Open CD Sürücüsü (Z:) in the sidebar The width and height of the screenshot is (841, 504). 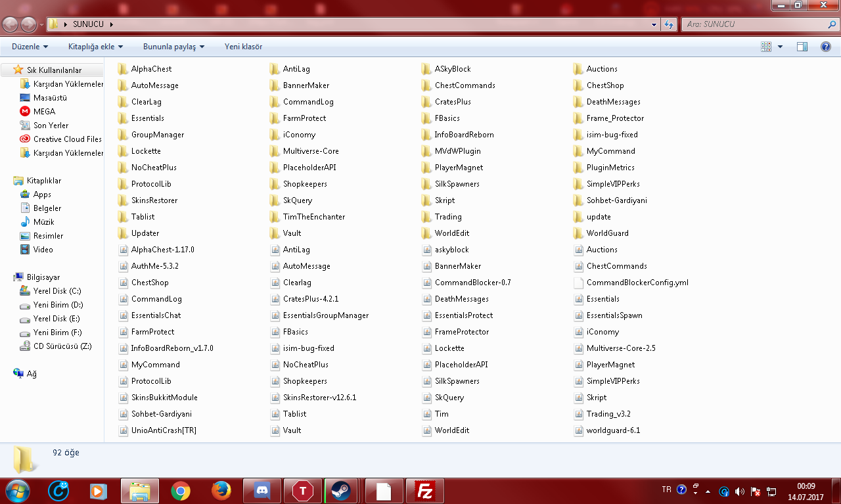click(x=62, y=346)
